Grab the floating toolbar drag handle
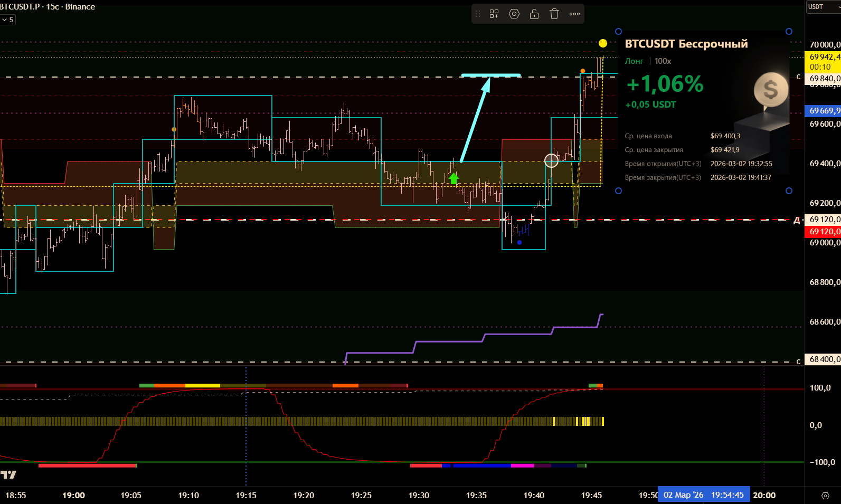Image resolution: width=841 pixels, height=504 pixels. (x=478, y=14)
